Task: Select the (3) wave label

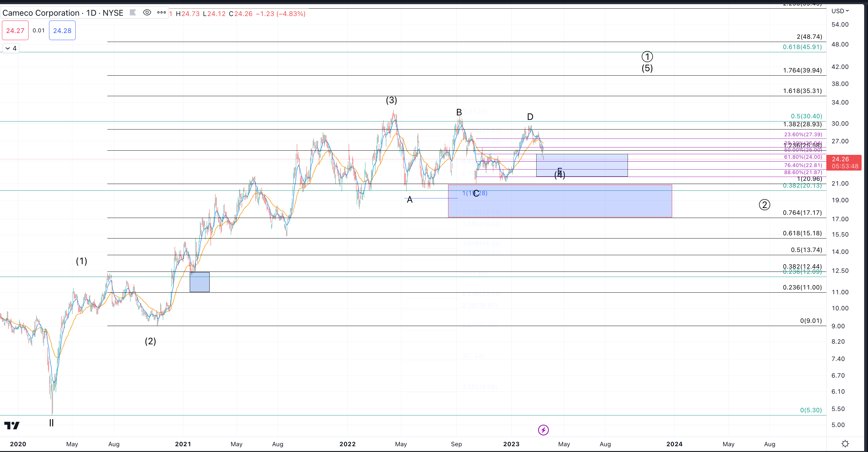Action: tap(391, 100)
